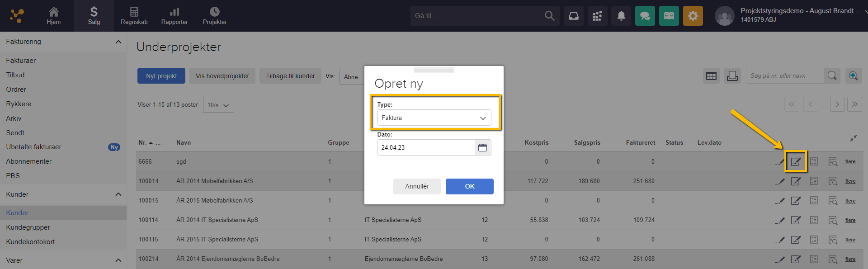This screenshot has height=269, width=868.
Task: Open the Regnskab top menu
Action: click(x=134, y=16)
